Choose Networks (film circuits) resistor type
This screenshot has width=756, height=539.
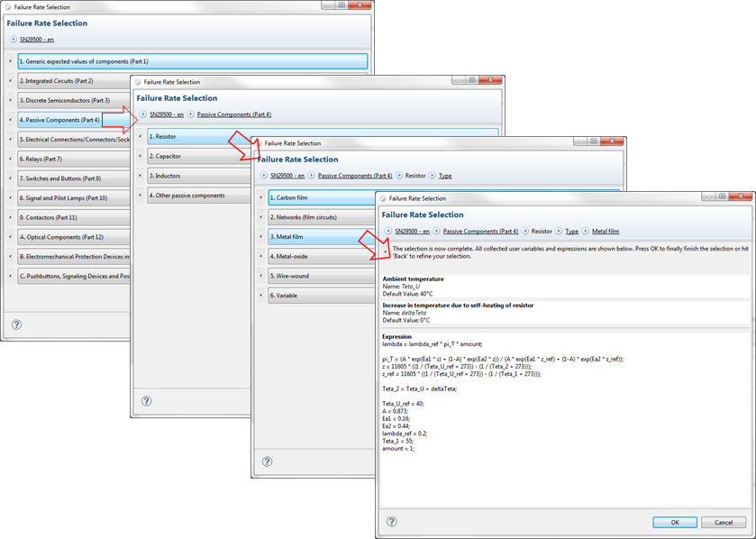point(322,217)
